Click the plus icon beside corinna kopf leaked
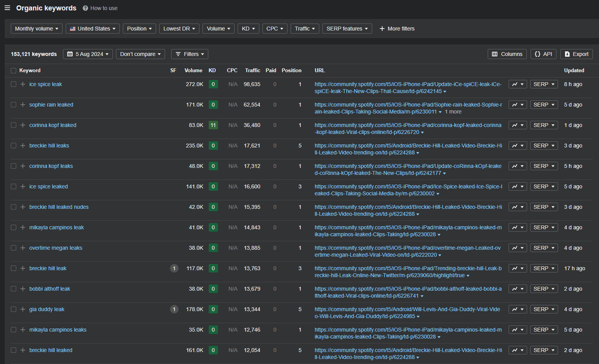This screenshot has width=599, height=364. click(22, 125)
